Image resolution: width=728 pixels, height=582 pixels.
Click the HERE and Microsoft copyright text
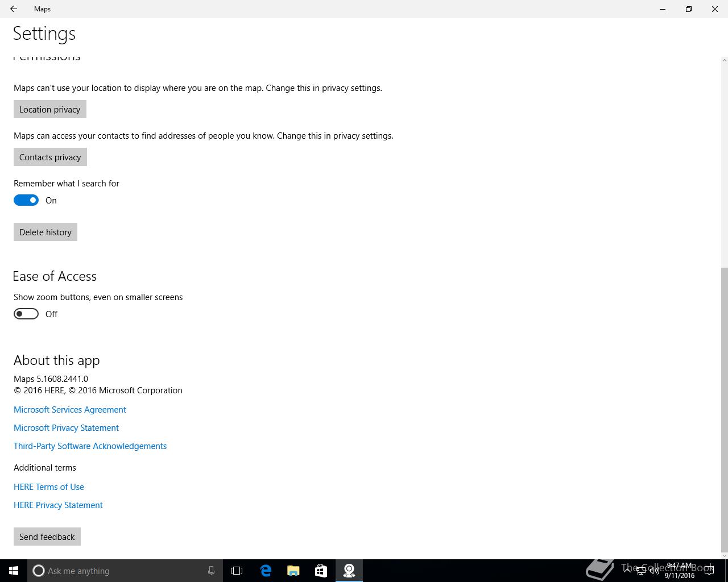[x=98, y=390]
